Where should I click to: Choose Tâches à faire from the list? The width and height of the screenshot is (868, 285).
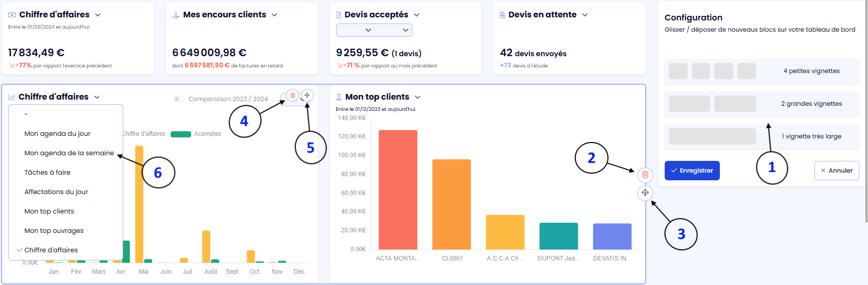(48, 172)
